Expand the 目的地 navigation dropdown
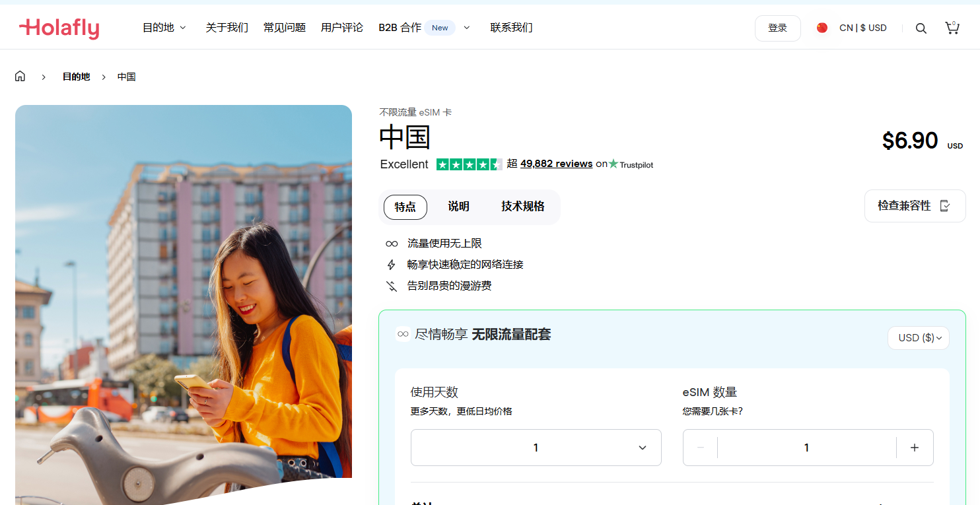The height and width of the screenshot is (505, 980). point(164,28)
